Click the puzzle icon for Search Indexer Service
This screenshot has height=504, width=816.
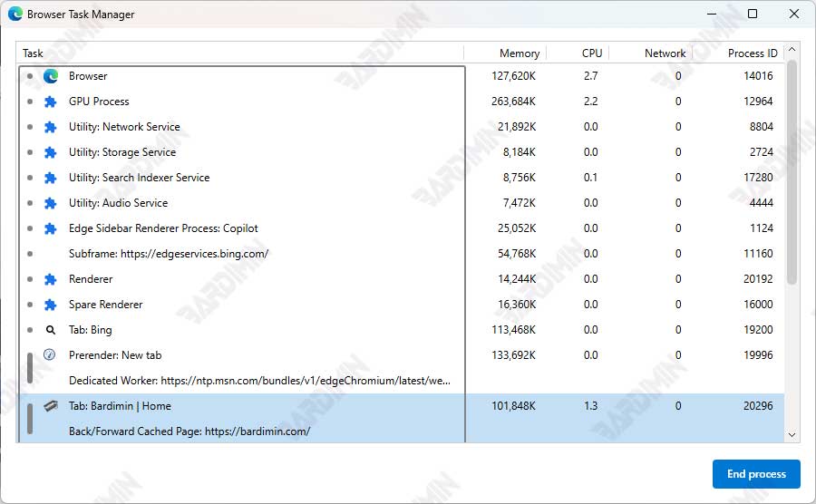coord(51,178)
